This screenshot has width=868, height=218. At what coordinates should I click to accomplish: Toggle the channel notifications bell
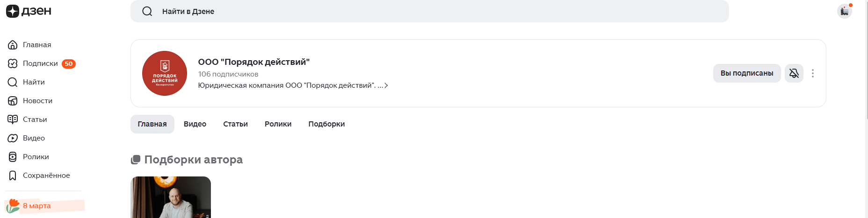(x=794, y=73)
